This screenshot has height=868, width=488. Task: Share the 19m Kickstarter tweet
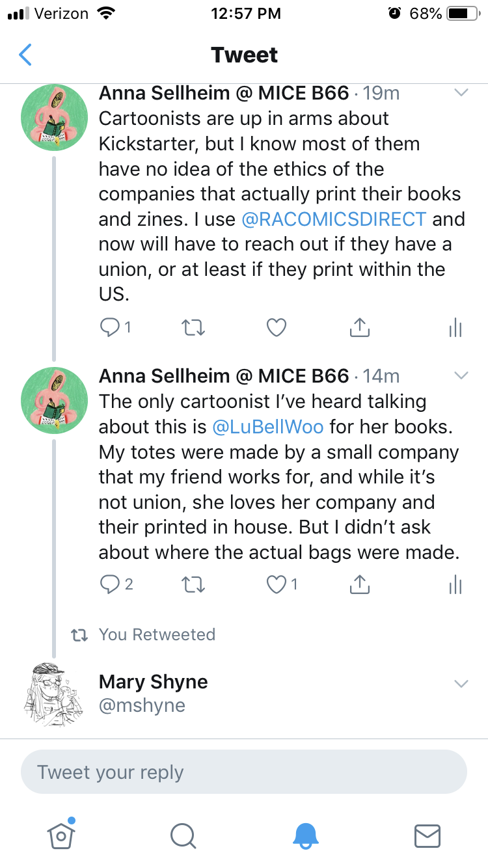[x=360, y=327]
